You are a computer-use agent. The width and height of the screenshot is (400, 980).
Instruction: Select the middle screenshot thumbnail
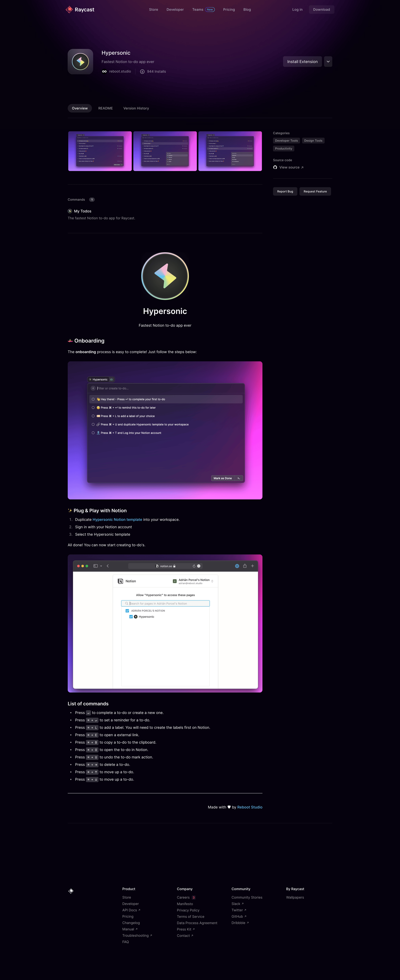point(165,151)
